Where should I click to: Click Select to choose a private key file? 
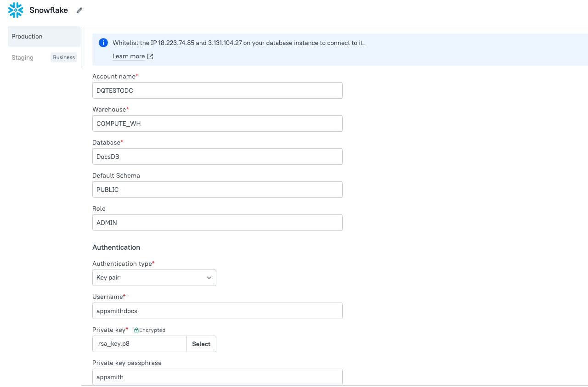201,343
